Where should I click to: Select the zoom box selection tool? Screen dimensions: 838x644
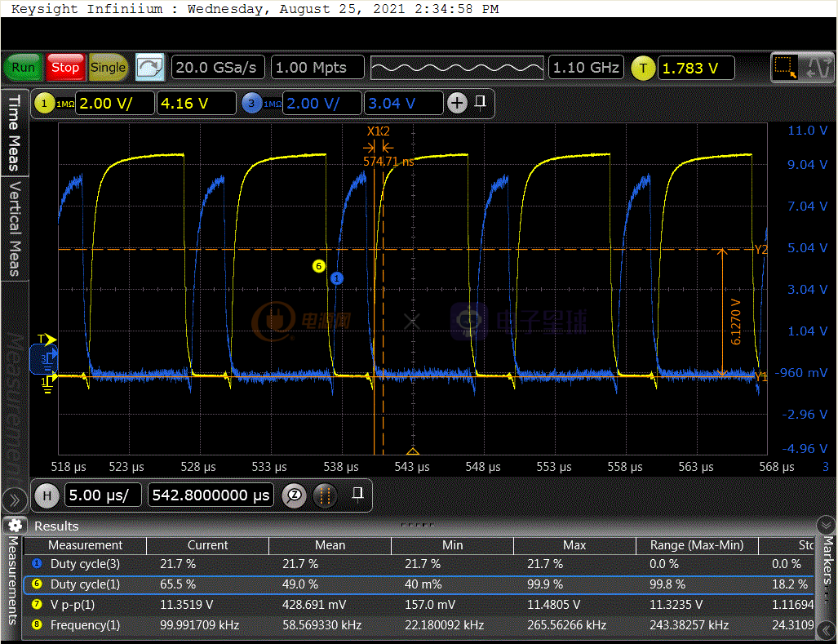point(785,68)
